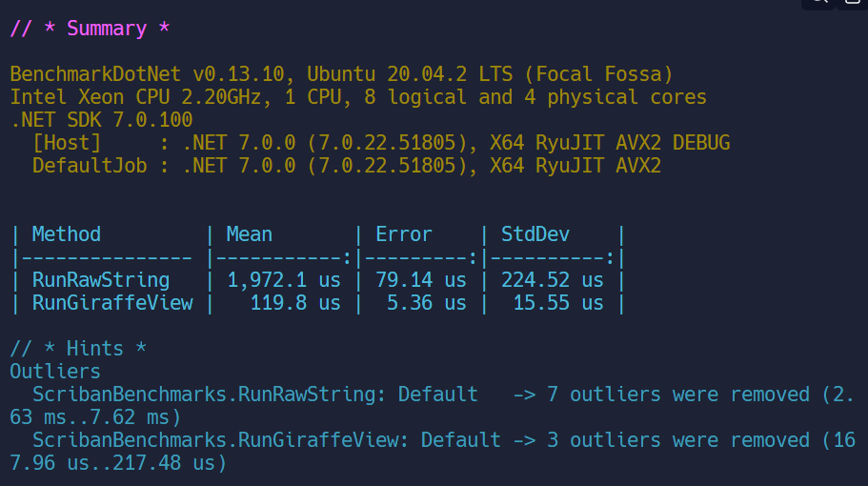Click the 'RunRawString' table row name

(x=101, y=280)
